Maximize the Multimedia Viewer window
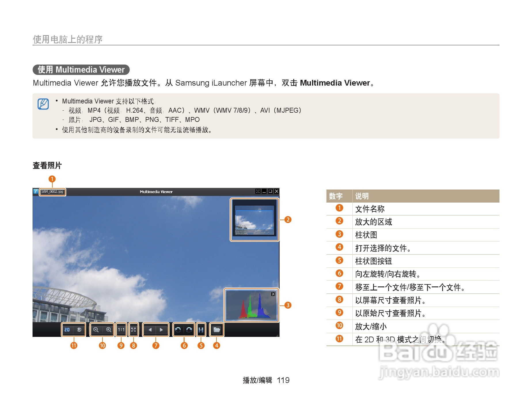The height and width of the screenshot is (402, 532). (x=270, y=191)
